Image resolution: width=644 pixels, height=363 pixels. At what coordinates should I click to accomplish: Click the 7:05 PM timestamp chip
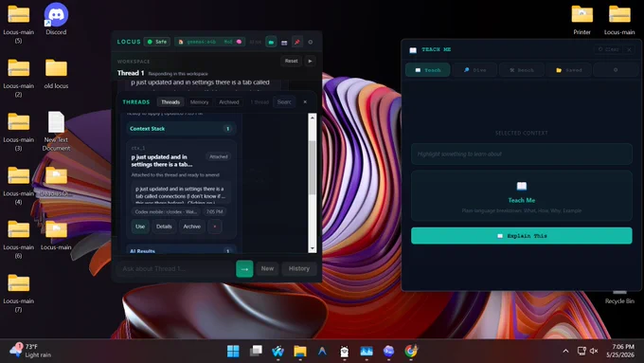[214, 211]
